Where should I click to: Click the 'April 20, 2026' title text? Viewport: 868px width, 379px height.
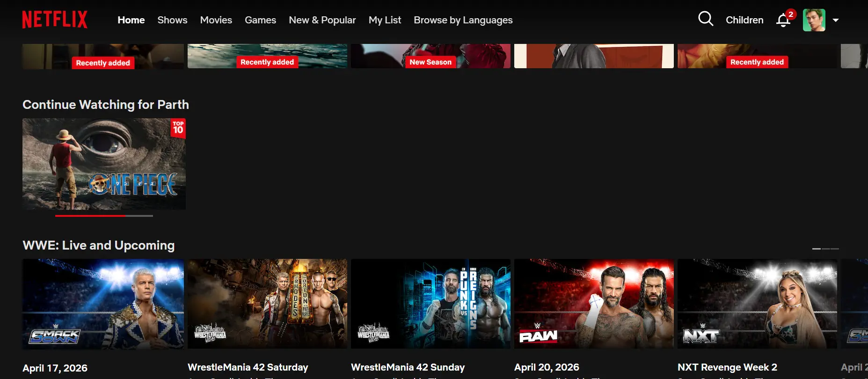(547, 367)
